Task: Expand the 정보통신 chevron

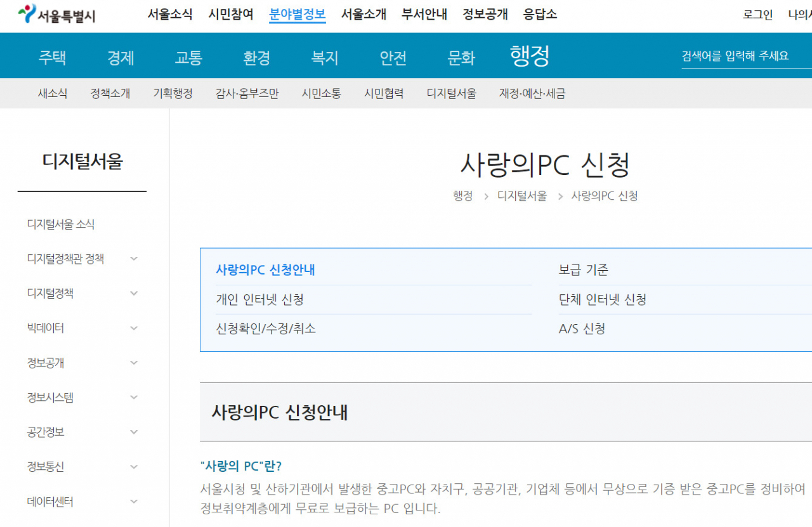Action: [x=133, y=467]
